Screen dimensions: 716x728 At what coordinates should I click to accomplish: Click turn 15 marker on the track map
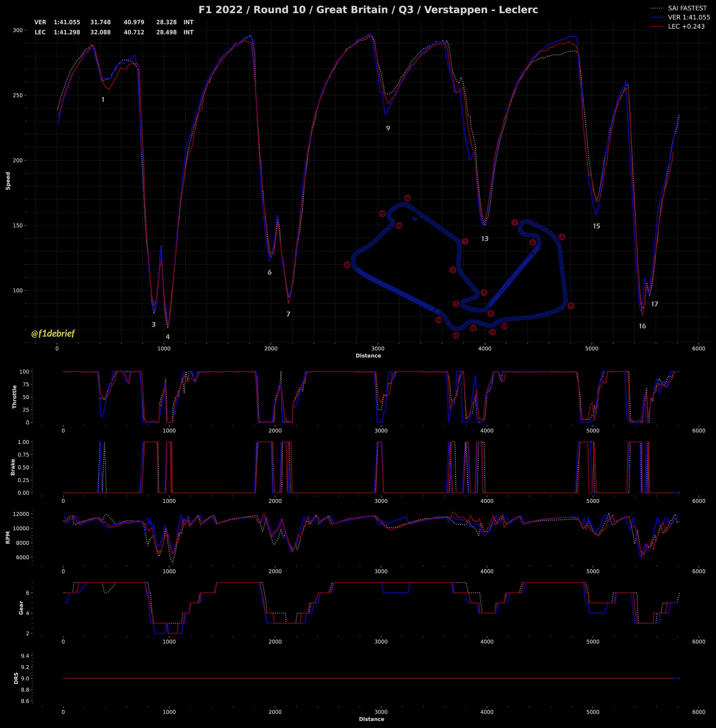coord(347,265)
